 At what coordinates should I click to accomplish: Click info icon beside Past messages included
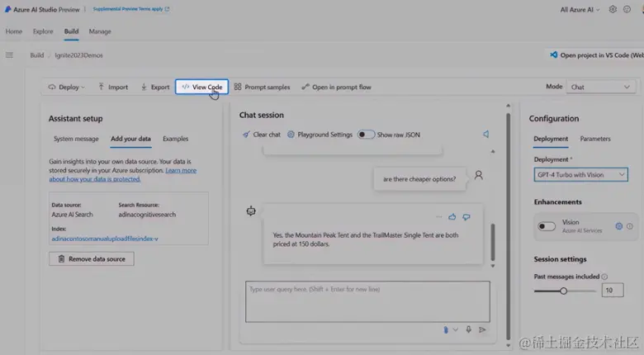(x=604, y=277)
